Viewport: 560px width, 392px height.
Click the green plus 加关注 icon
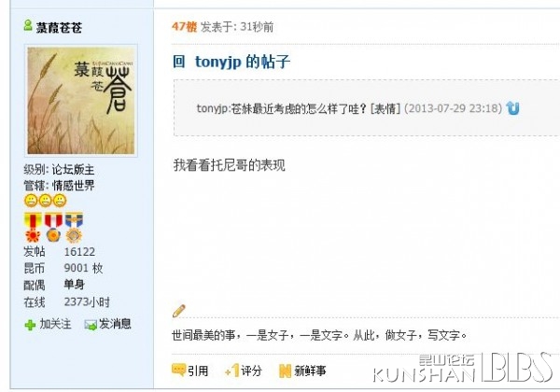[30, 325]
